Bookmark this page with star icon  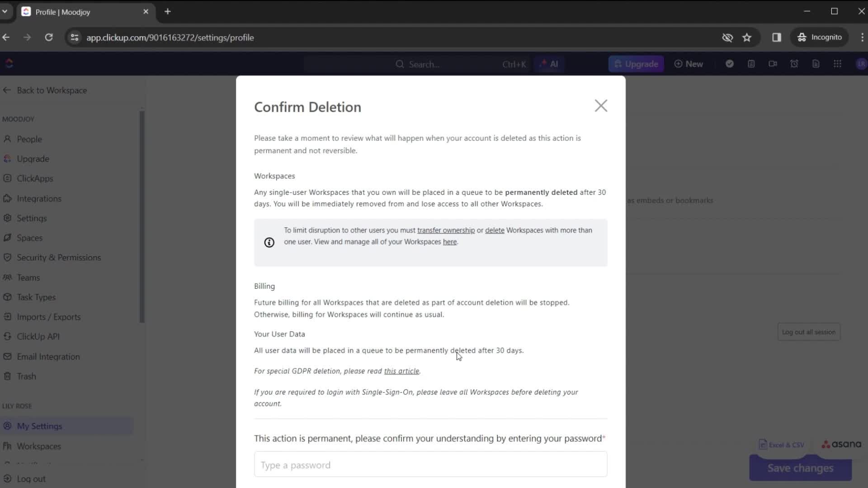[747, 38]
